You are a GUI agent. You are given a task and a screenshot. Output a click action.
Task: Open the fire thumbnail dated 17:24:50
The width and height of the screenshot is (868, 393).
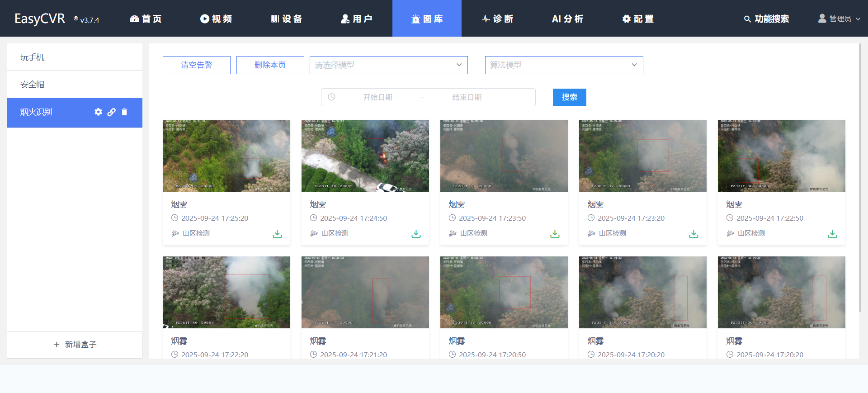coord(365,156)
